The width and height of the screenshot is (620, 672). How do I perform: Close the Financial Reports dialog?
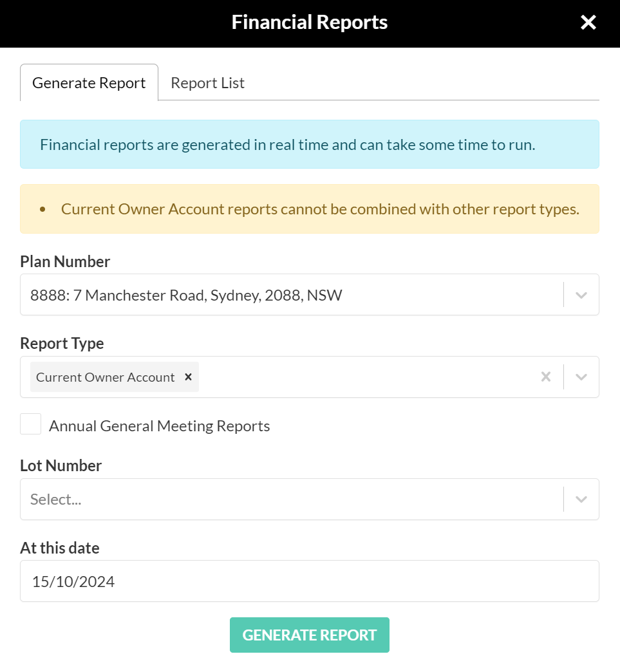click(x=588, y=23)
